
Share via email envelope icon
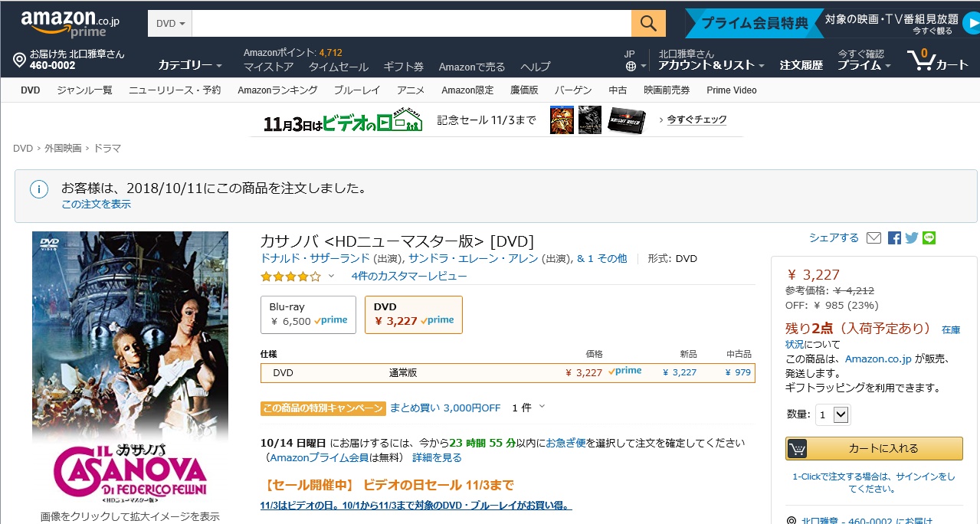[873, 237]
